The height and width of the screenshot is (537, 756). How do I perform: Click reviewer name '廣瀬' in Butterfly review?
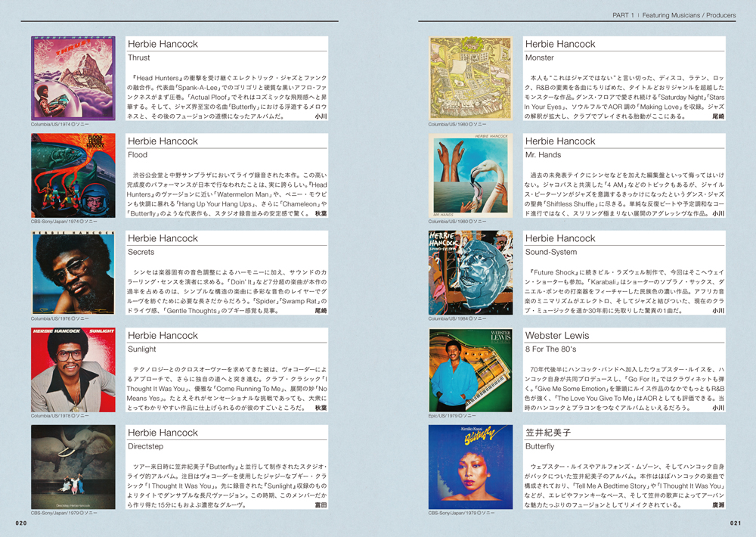[x=718, y=505]
